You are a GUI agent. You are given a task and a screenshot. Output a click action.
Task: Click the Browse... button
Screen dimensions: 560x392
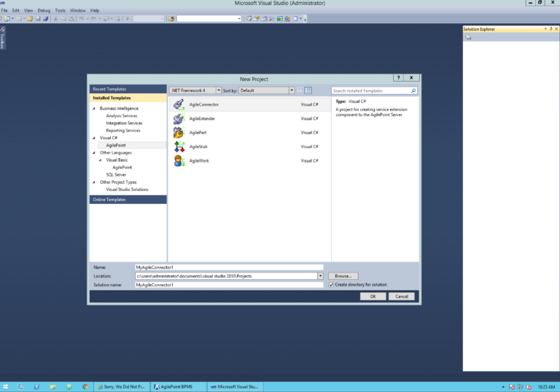click(x=343, y=276)
